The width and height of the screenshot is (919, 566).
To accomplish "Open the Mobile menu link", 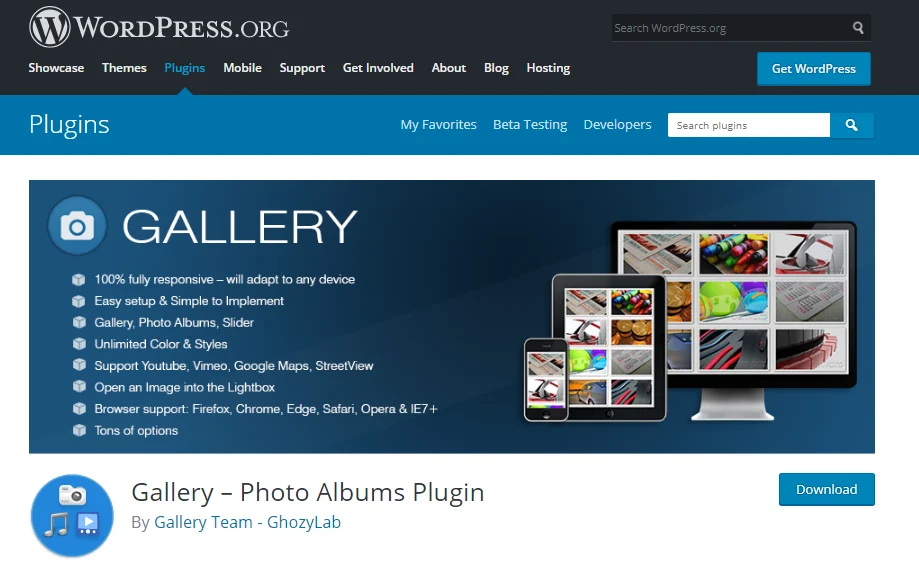I will tap(242, 68).
